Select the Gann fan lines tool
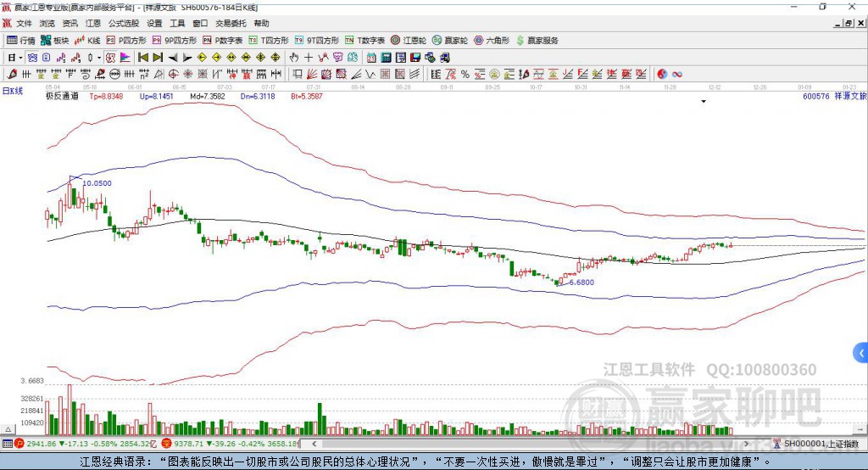Viewport: 868px width, 470px height. pos(312,74)
